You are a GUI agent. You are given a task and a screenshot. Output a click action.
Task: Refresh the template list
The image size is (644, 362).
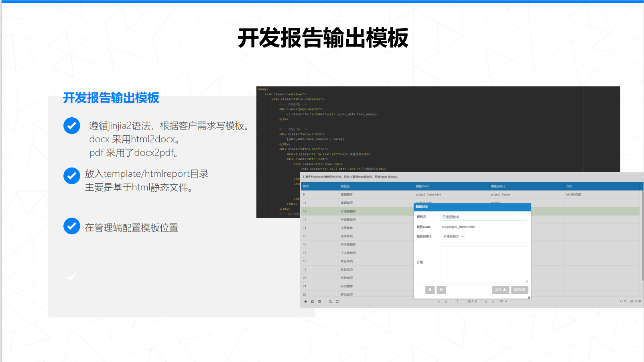[x=337, y=301]
